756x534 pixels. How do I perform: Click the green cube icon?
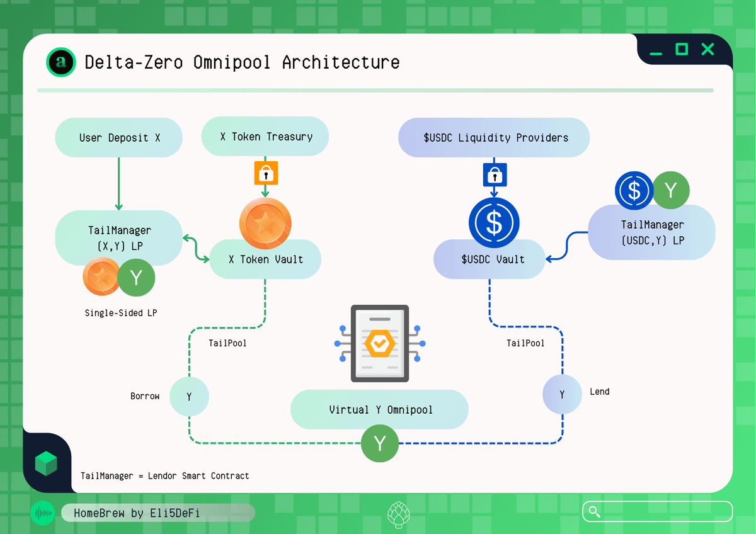click(x=45, y=463)
